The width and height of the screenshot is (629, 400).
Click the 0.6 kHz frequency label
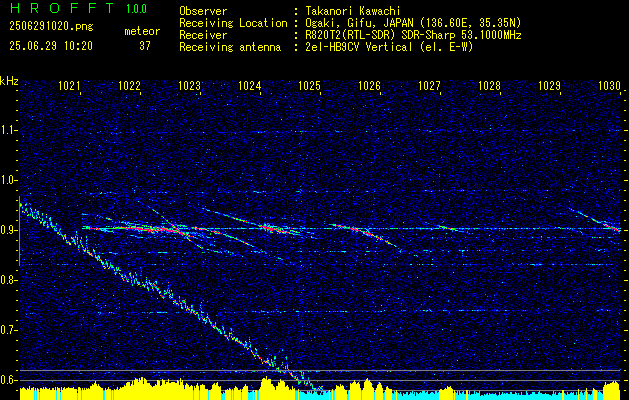[x=8, y=380]
